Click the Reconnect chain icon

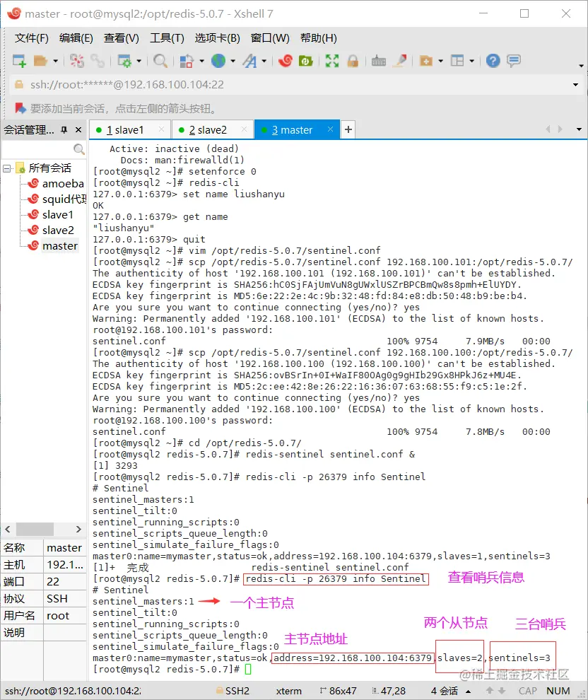click(x=98, y=61)
